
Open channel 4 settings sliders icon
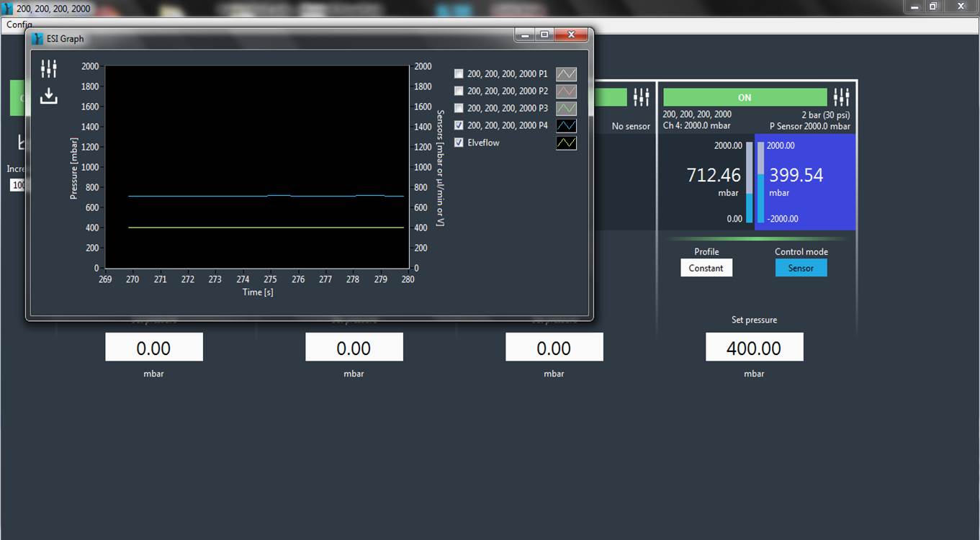(x=841, y=97)
